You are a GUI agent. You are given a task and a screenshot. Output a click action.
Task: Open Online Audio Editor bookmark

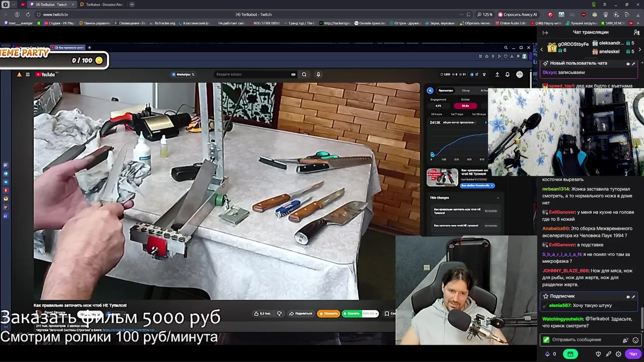[x=510, y=23]
